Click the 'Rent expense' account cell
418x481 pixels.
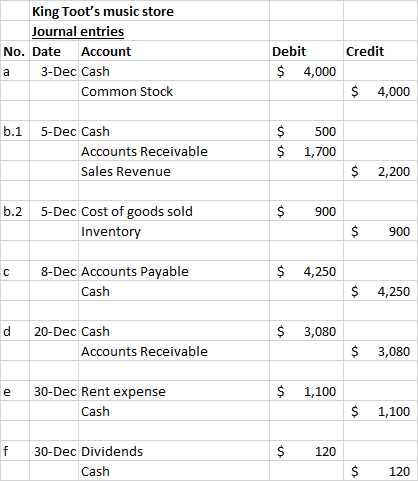point(174,391)
